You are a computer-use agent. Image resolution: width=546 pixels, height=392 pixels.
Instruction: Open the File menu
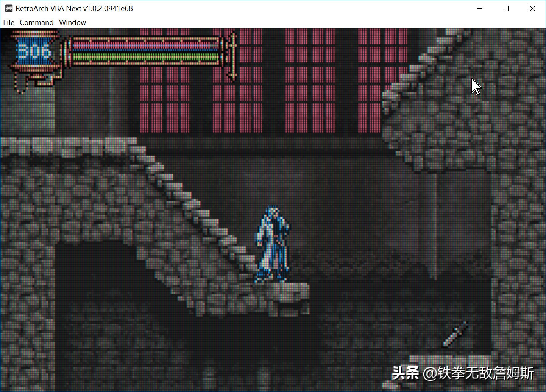(x=9, y=22)
